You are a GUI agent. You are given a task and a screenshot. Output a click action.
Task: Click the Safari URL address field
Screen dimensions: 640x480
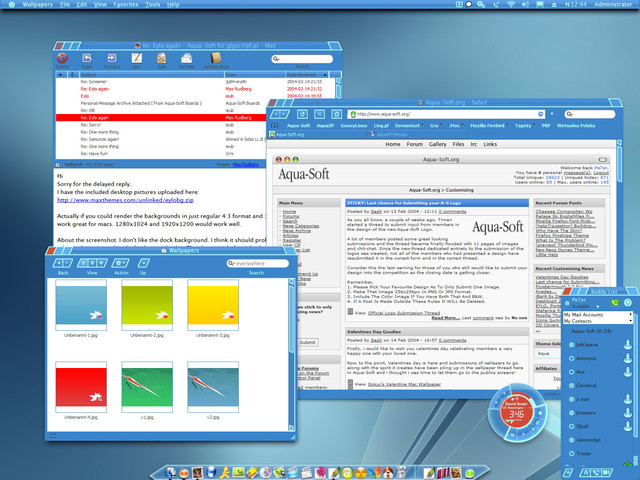pyautogui.click(x=447, y=114)
